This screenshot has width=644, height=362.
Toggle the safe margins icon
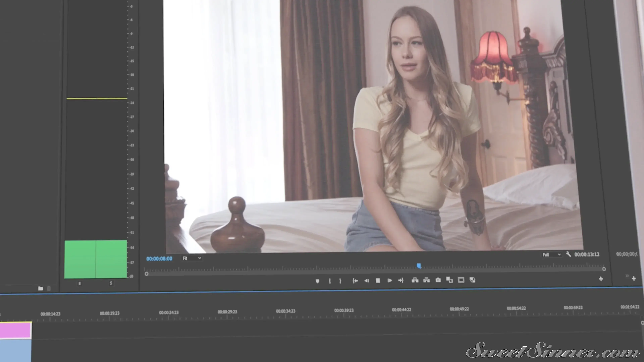point(461,280)
